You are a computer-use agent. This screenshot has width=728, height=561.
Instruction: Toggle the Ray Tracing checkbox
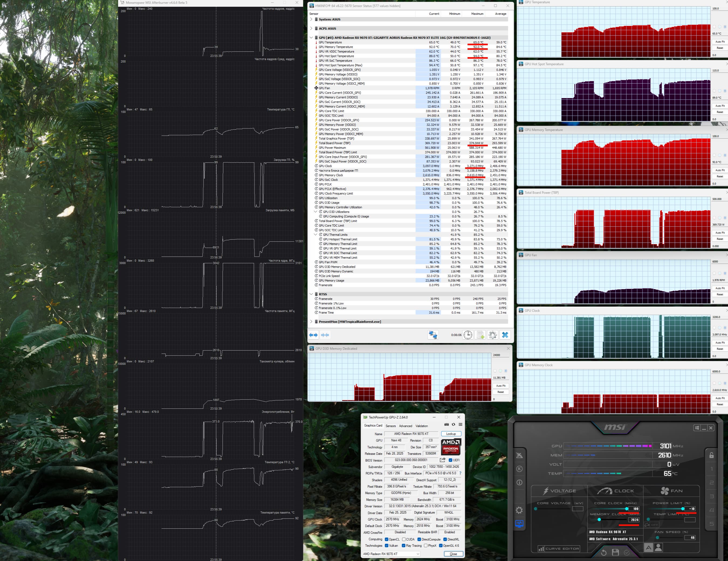[404, 546]
